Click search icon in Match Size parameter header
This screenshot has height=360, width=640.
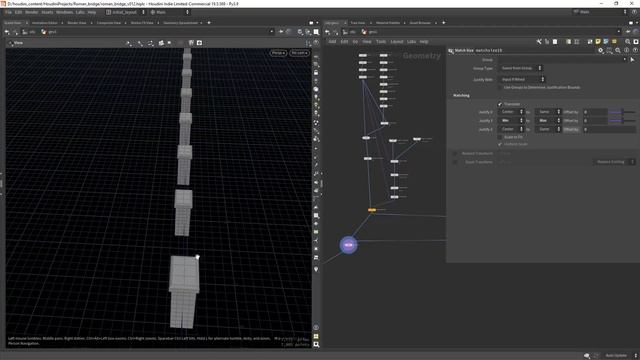tap(618, 51)
